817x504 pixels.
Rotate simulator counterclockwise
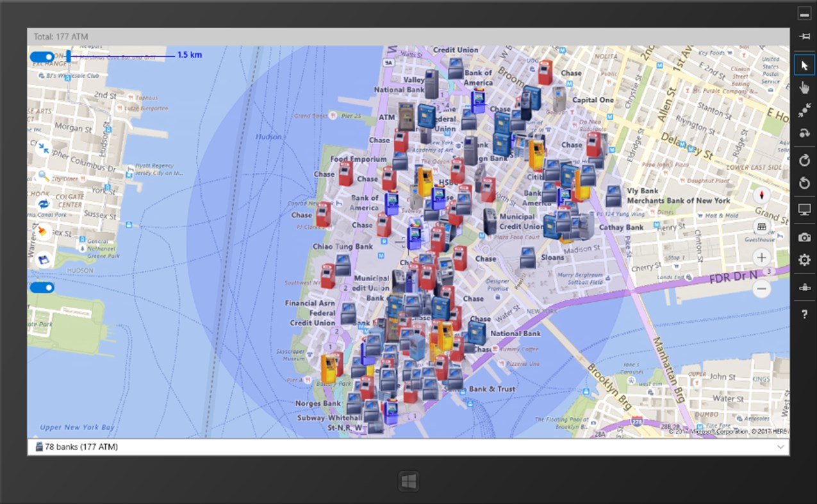click(804, 184)
